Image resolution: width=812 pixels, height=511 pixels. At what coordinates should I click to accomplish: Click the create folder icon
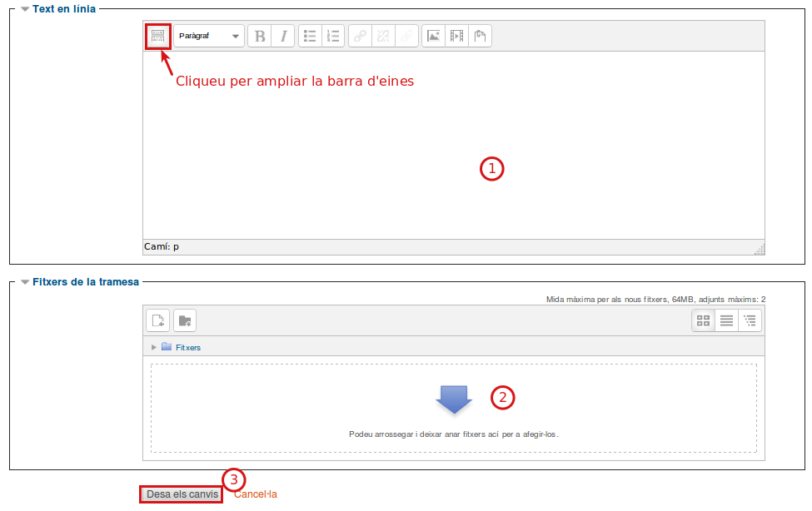tap(184, 320)
